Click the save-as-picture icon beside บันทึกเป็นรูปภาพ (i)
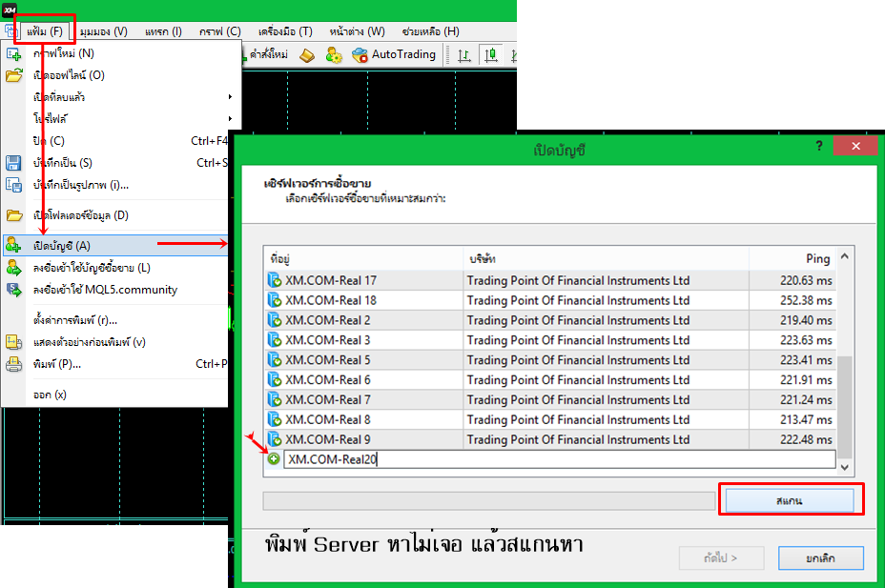The width and height of the screenshot is (885, 588). [x=13, y=185]
